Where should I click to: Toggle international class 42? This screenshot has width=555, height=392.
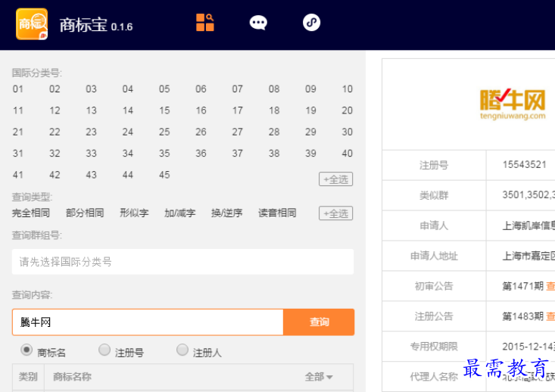click(x=55, y=175)
